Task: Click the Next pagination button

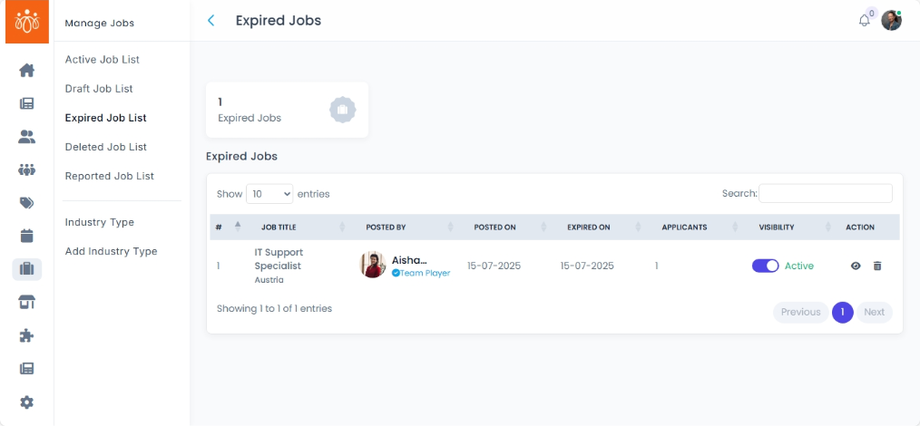Action: point(874,312)
